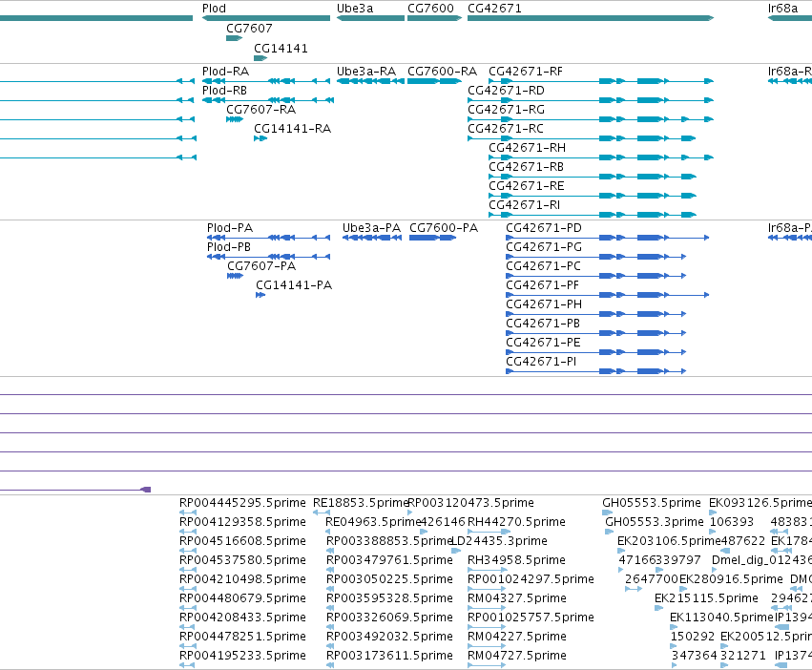The width and height of the screenshot is (812, 670).
Task: Select the RP004478251.5prime EST label
Action: coord(242,637)
